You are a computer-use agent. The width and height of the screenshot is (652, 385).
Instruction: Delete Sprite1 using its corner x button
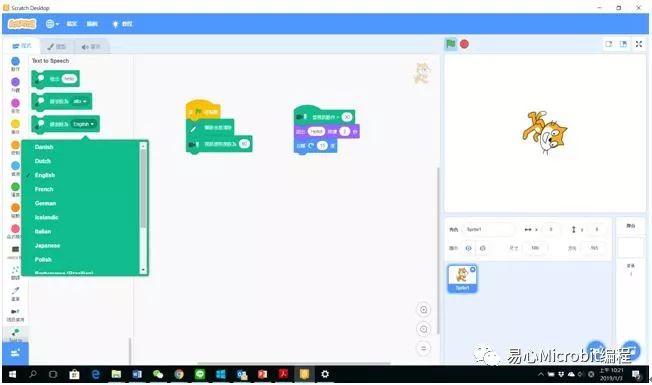point(473,269)
